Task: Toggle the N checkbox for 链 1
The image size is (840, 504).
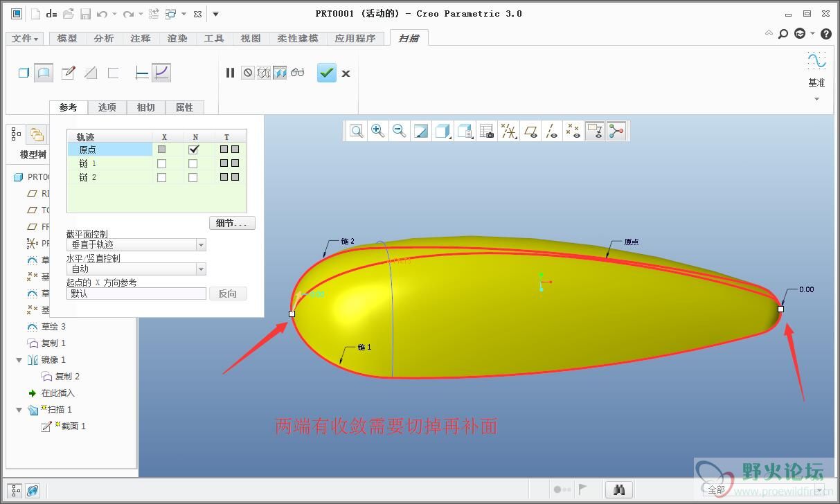Action: [x=193, y=164]
